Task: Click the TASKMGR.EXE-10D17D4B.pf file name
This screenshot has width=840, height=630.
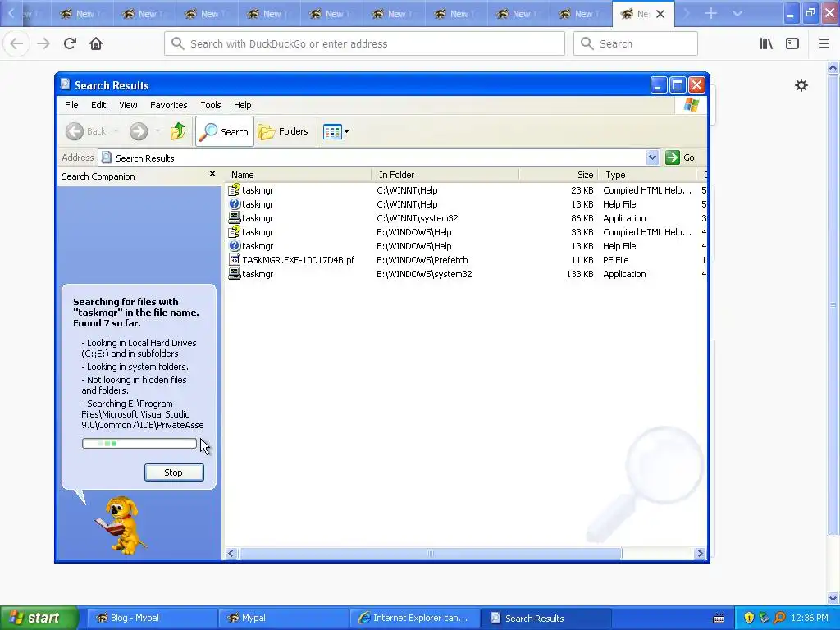Action: tap(299, 260)
